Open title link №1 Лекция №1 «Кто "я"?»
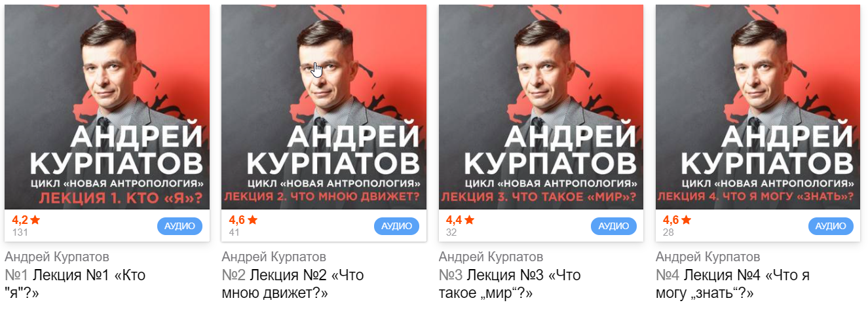868x311 pixels. 75,284
